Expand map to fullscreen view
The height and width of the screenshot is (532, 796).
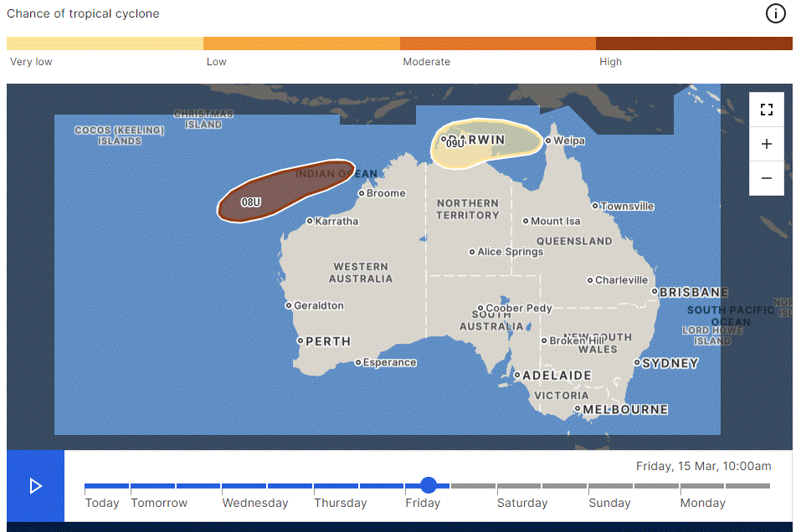[x=767, y=110]
